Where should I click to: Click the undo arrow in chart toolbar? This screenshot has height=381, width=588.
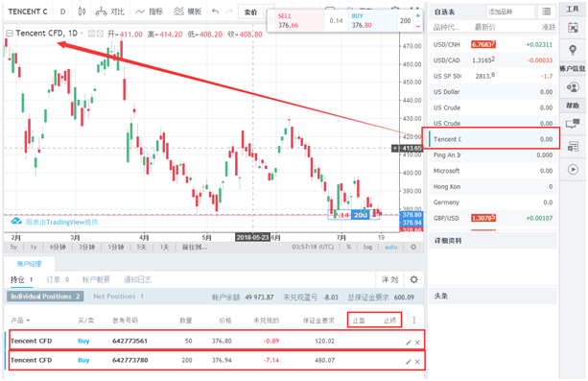[x=215, y=12]
